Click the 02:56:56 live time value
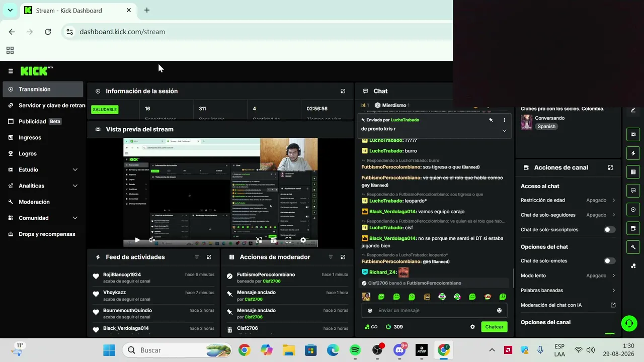The image size is (644, 362). 317,109
